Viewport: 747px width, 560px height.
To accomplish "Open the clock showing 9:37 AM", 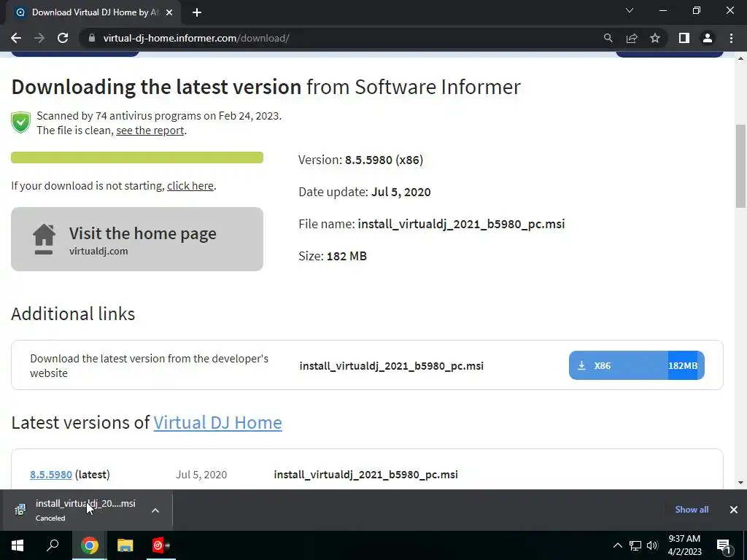I will (x=684, y=545).
